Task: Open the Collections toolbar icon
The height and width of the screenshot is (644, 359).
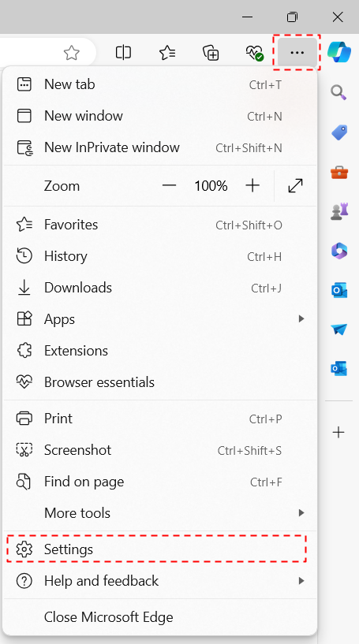Action: (211, 53)
